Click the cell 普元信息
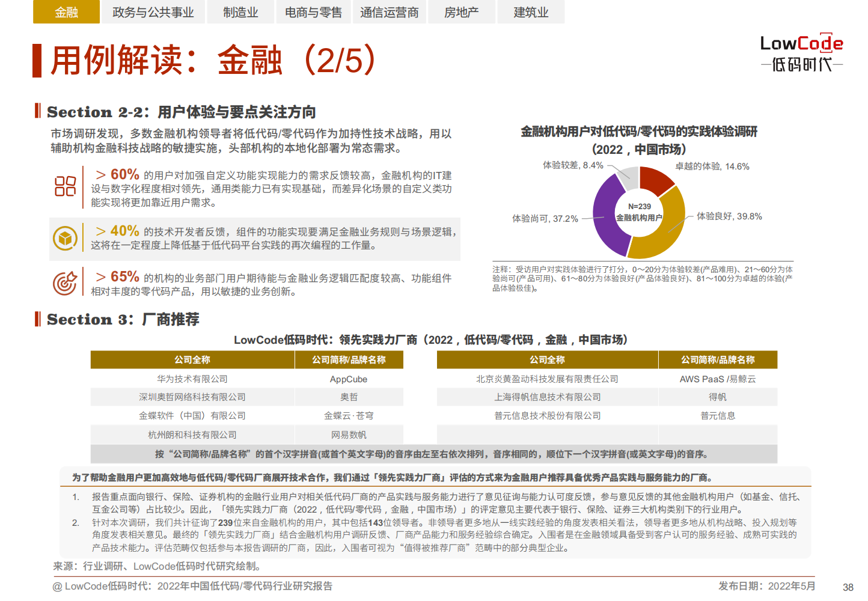868x601 pixels. (718, 416)
